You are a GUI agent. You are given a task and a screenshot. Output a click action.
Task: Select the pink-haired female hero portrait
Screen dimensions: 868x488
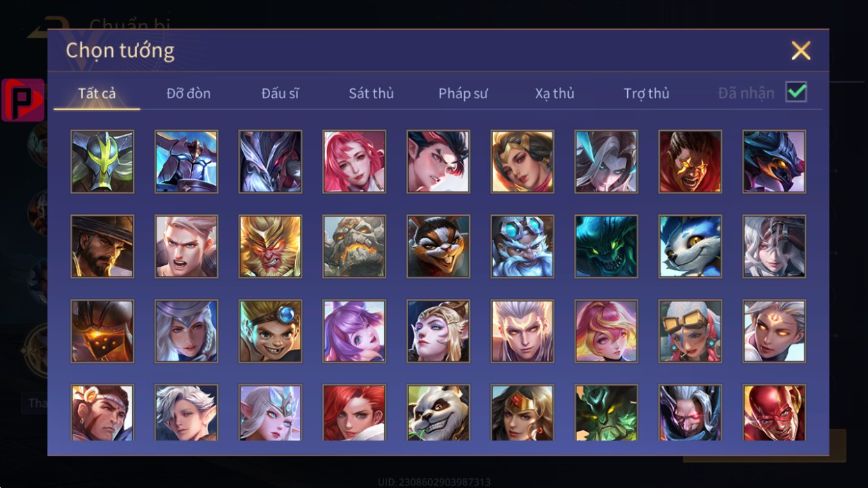click(x=354, y=162)
